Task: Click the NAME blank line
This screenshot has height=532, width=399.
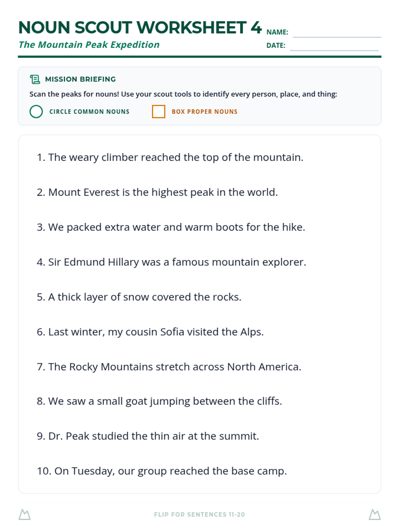Action: pos(337,37)
